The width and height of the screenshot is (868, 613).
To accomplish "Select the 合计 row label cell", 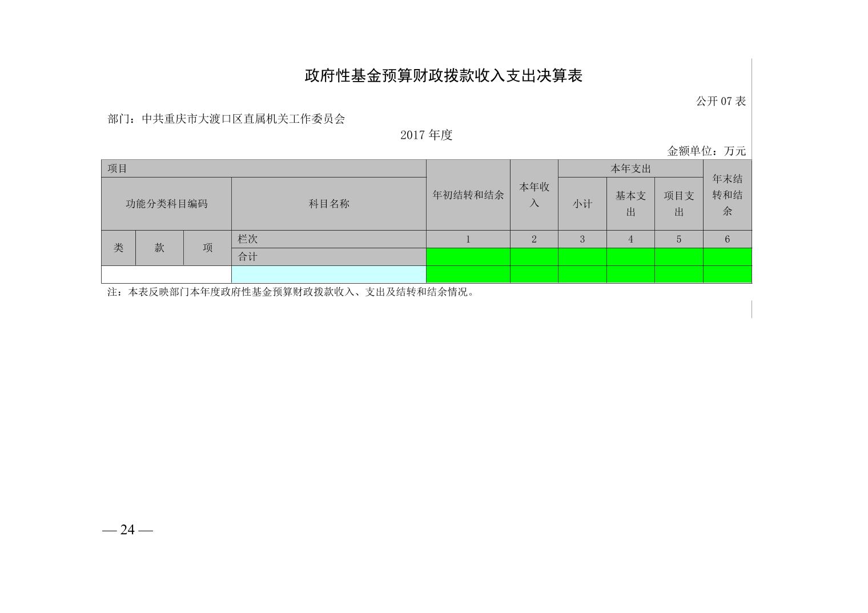I will pyautogui.click(x=329, y=257).
